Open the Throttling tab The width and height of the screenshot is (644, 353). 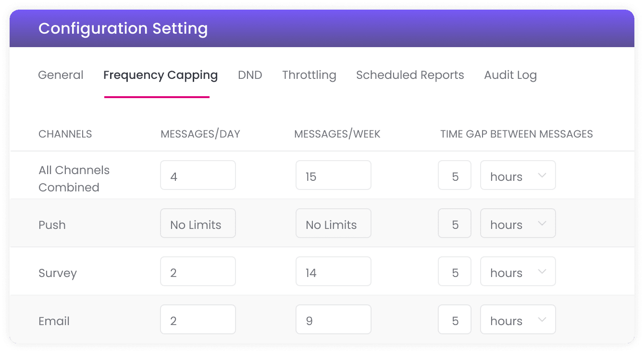[x=309, y=75]
